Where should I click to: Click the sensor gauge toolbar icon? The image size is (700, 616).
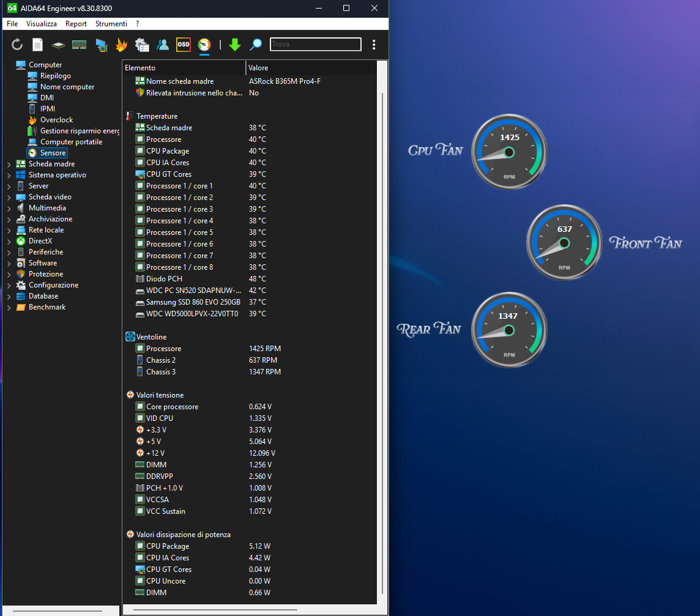[x=204, y=45]
